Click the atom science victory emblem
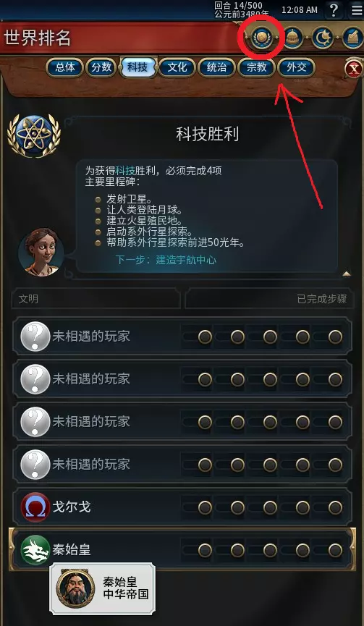This screenshot has height=626, width=364. click(34, 136)
